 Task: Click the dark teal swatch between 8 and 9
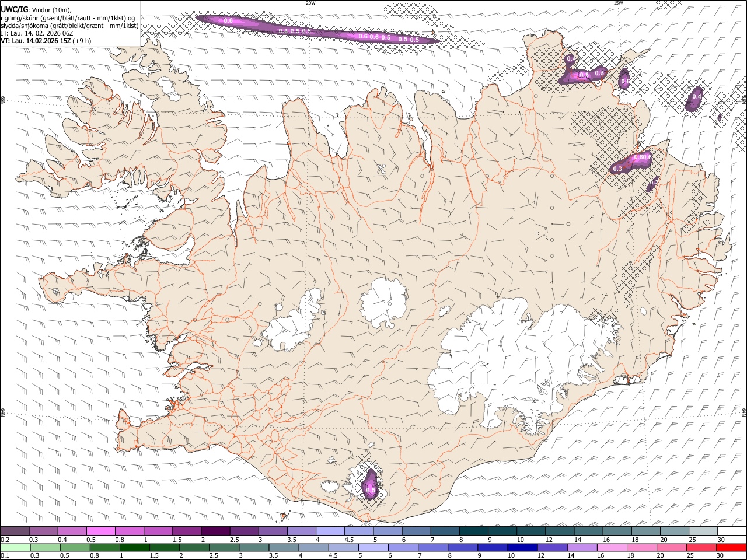(x=473, y=531)
